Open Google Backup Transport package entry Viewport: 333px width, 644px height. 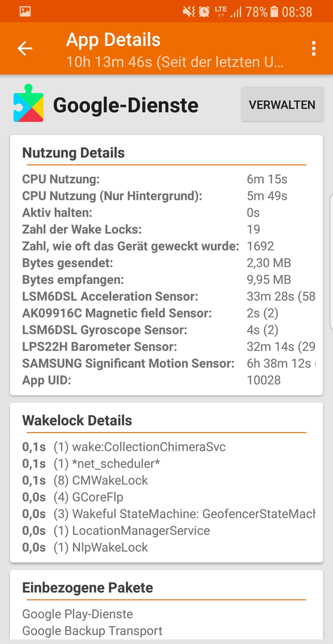[x=92, y=630]
